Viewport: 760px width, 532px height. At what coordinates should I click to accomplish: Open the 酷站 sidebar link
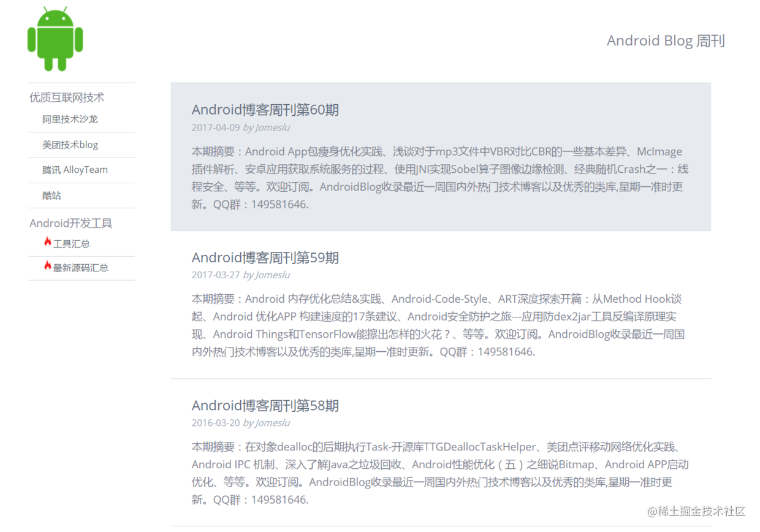51,196
